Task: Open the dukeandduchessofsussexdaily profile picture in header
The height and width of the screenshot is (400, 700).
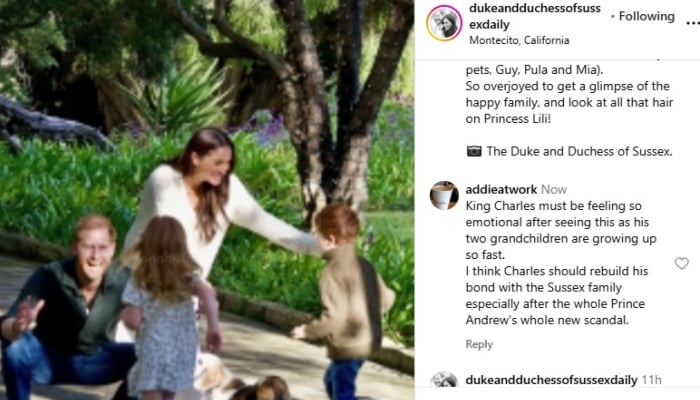Action: 444,23
